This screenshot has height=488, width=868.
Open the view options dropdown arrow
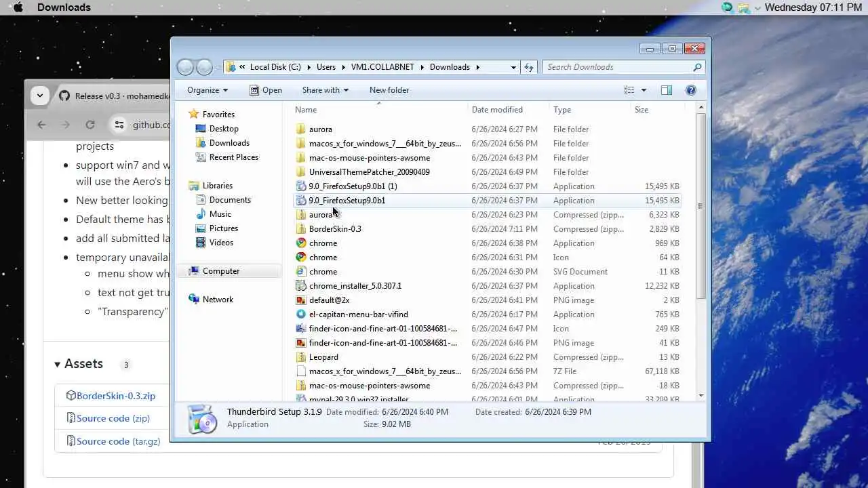coord(644,90)
